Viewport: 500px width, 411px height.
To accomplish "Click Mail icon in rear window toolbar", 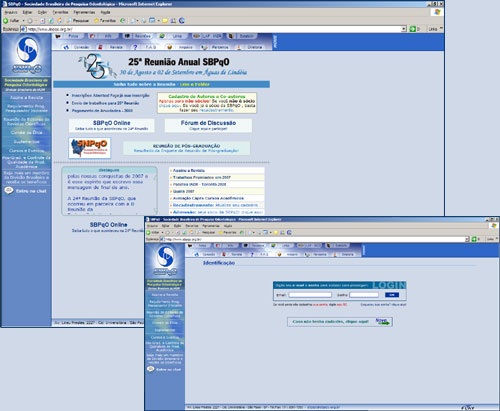I will click(133, 21).
